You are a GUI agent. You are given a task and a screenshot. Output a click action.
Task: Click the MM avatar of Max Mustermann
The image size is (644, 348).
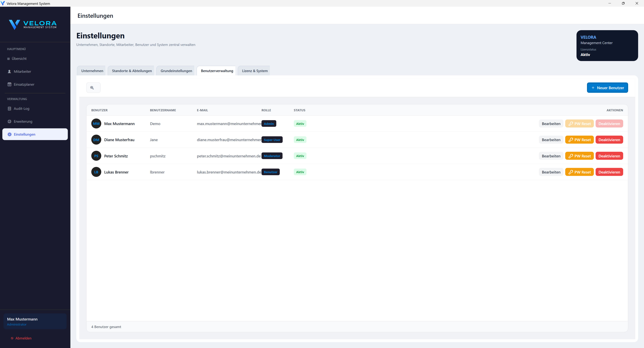pyautogui.click(x=96, y=124)
